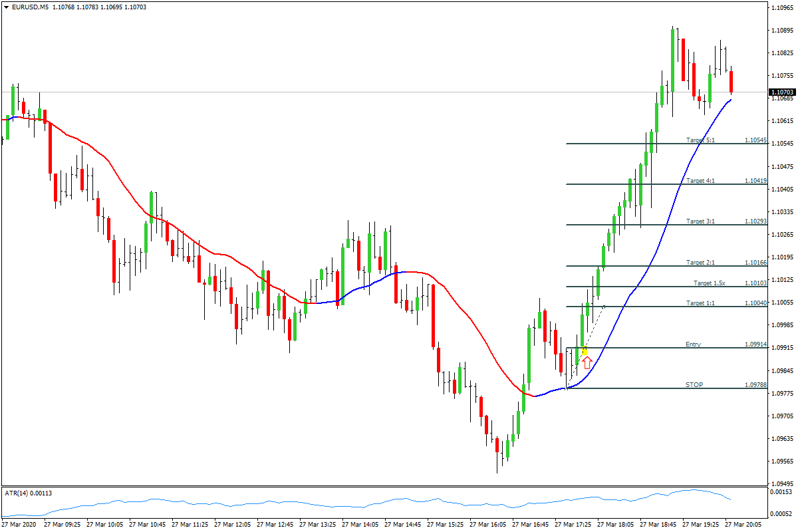The height and width of the screenshot is (532, 798).
Task: Click the 1.10166 target value
Action: pos(756,263)
